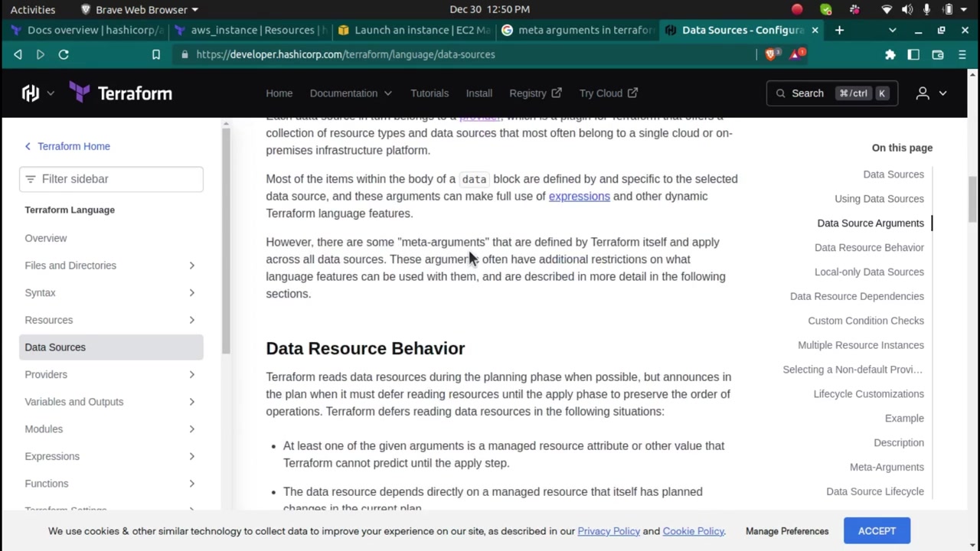Open browser hamburger menu

(x=962, y=54)
